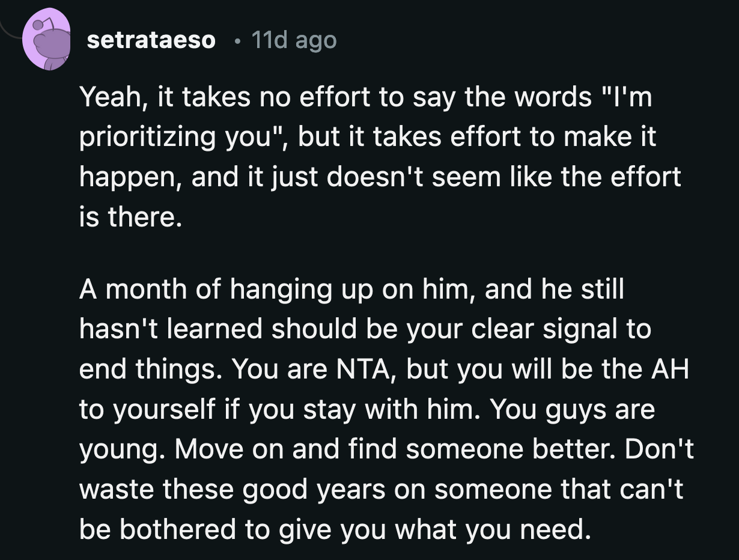Viewport: 739px width, 560px height.
Task: Open setrataeso's profile via the Snoo avatar
Action: pos(48,37)
